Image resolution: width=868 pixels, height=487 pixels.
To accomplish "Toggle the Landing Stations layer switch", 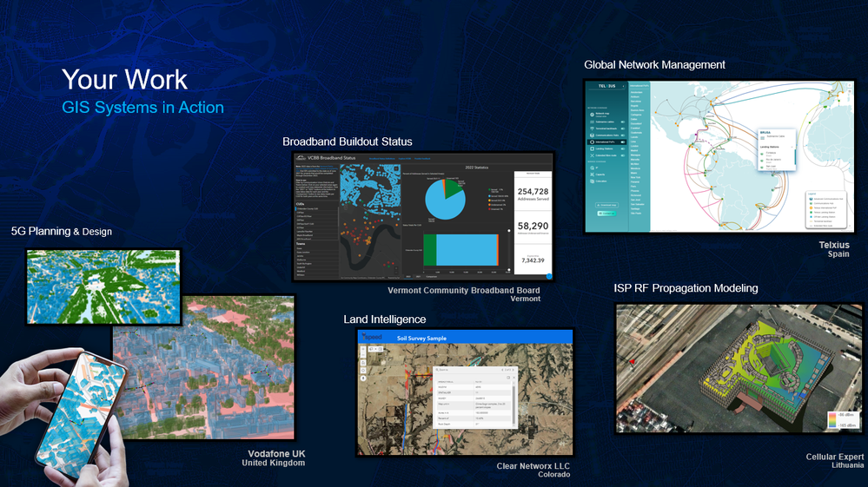I will tap(623, 148).
